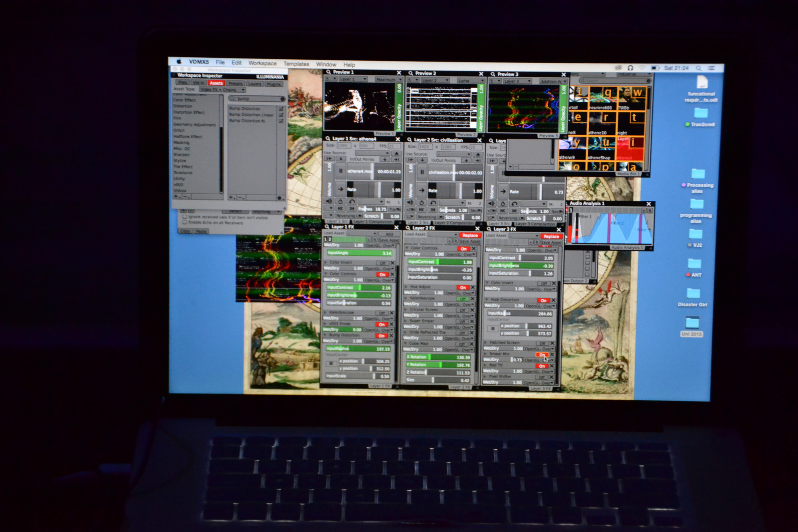
Task: Adjust the X Rotation slider in Layer 2 FX
Action: click(x=438, y=357)
